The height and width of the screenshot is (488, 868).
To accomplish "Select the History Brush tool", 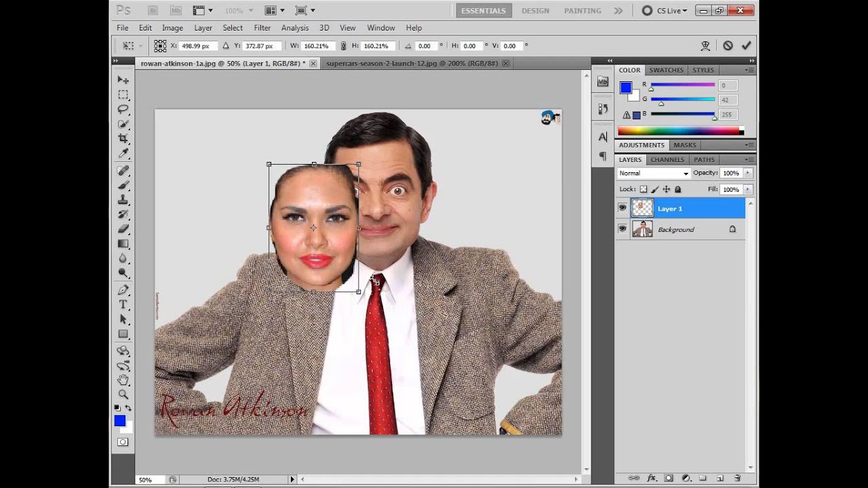I will (123, 214).
